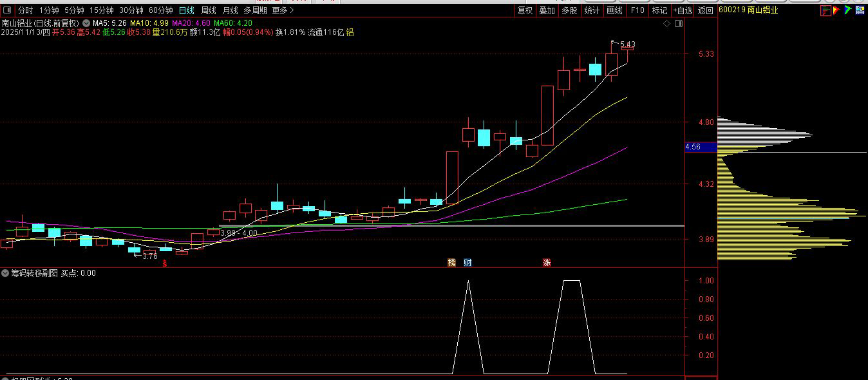Click the 4.56 price marker on the axis

coord(693,147)
